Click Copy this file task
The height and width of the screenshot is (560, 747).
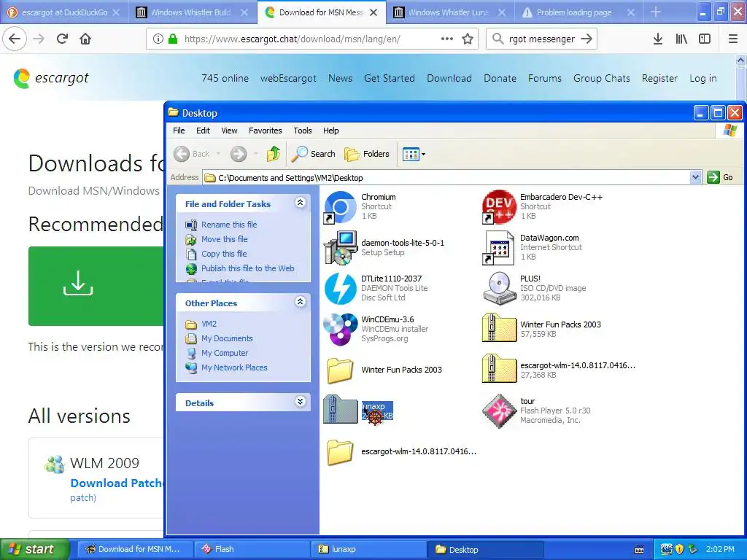[223, 254]
